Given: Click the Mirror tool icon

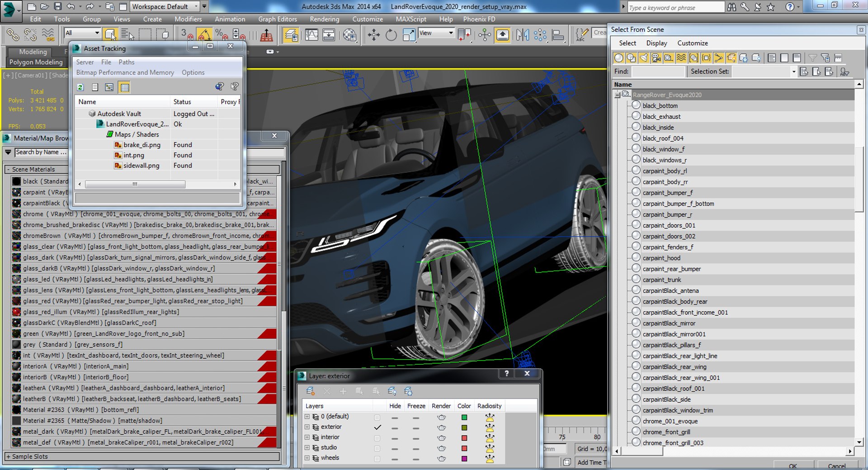Looking at the screenshot, I should click(x=522, y=35).
